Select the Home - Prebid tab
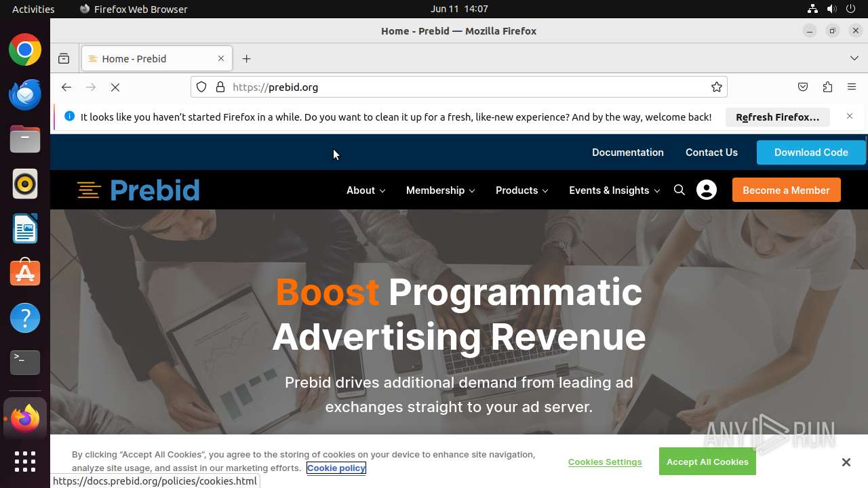Screen dimensions: 868x488 point(157,59)
